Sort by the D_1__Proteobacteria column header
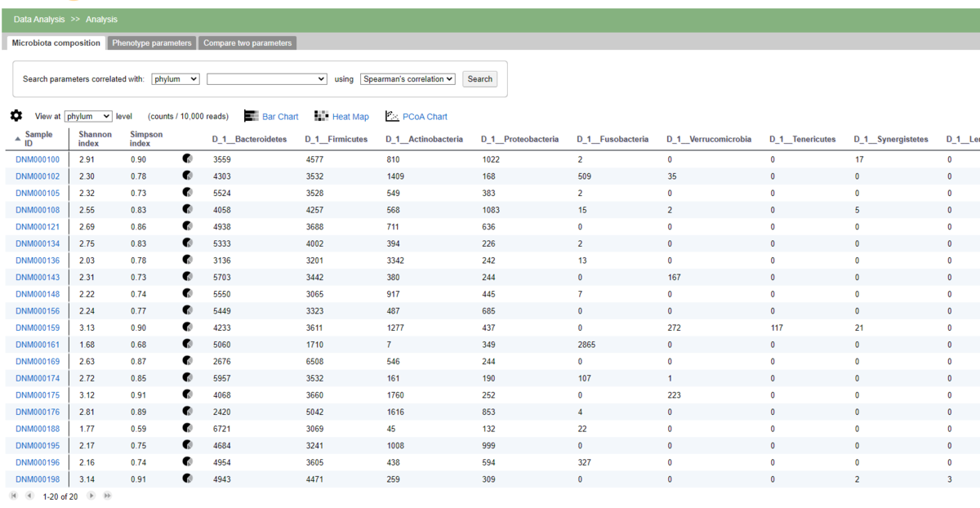 (x=519, y=140)
